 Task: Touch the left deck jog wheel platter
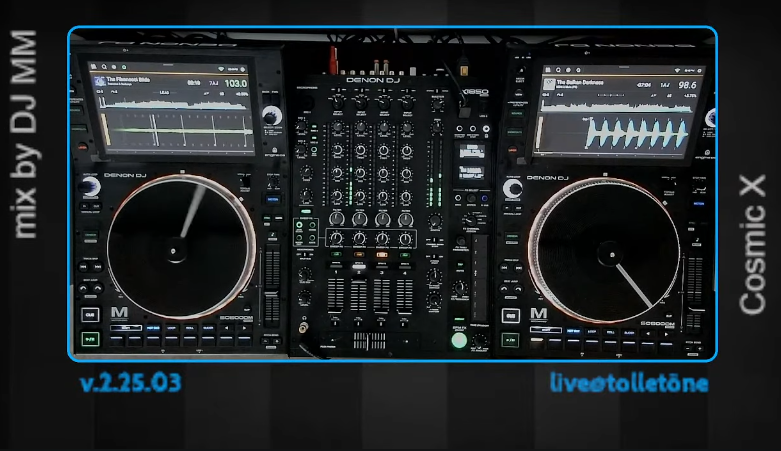[x=180, y=248]
